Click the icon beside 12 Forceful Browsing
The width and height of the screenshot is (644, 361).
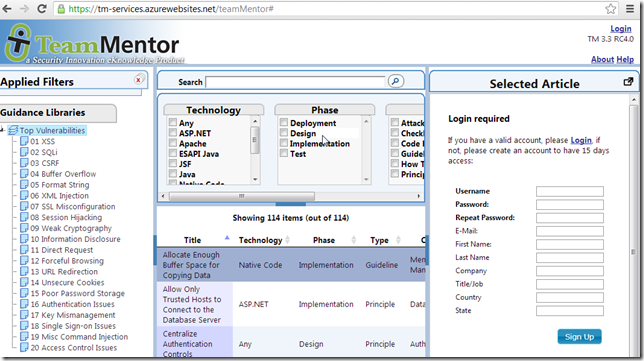coord(24,261)
